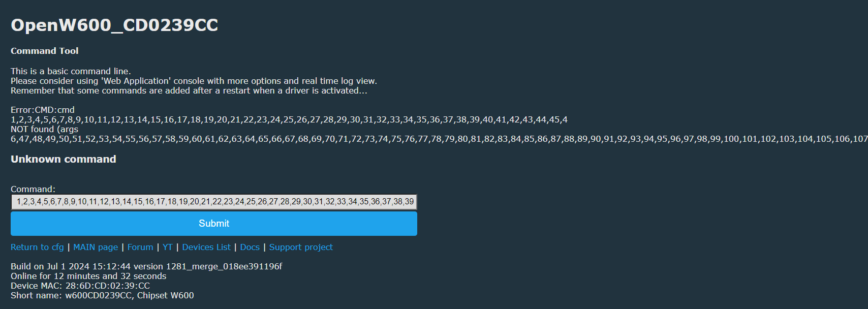Submit the entered command
Screen dimensions: 868x309
(214, 224)
